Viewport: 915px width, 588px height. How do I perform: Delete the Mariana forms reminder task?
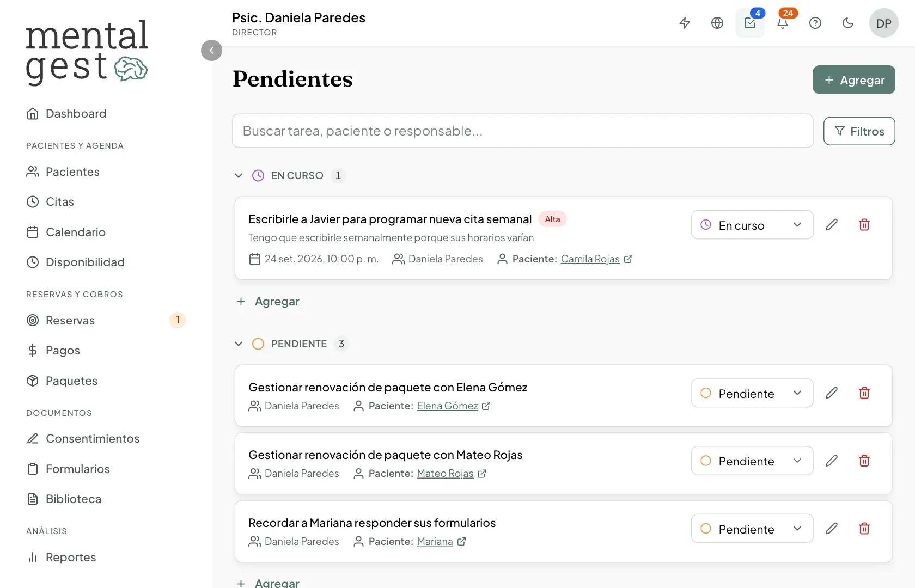(x=864, y=529)
